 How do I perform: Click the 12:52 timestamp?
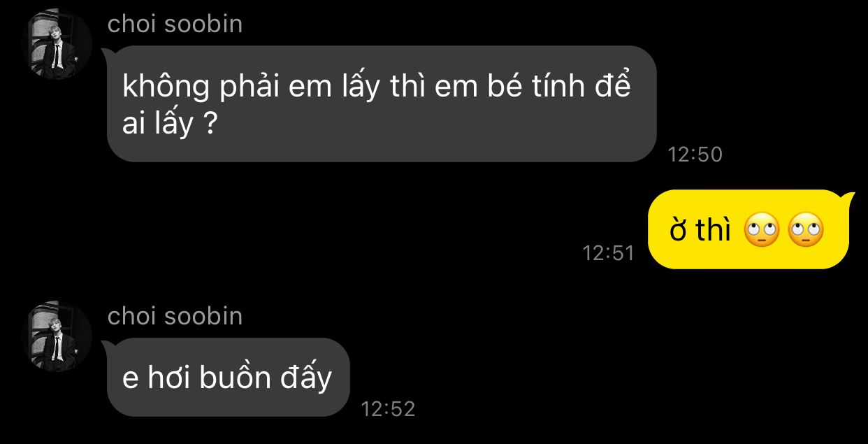pyautogui.click(x=388, y=409)
